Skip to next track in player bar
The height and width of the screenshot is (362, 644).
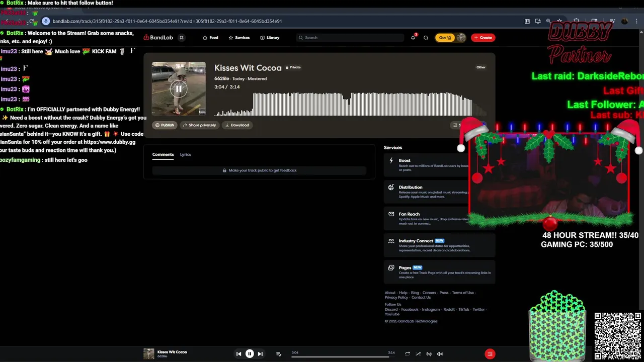260,354
